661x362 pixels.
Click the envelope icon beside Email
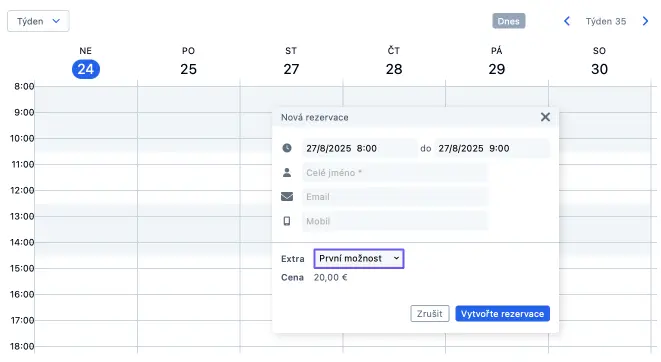click(287, 196)
